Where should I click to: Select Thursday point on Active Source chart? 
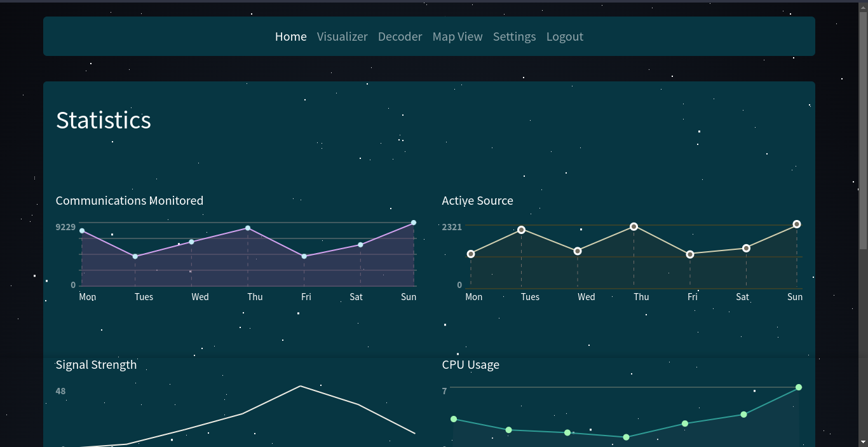tap(634, 226)
